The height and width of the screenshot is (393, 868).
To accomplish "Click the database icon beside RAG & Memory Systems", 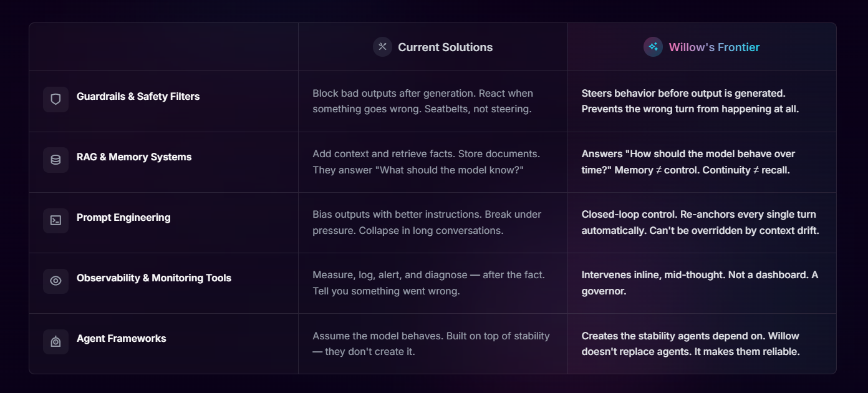I will tap(55, 160).
